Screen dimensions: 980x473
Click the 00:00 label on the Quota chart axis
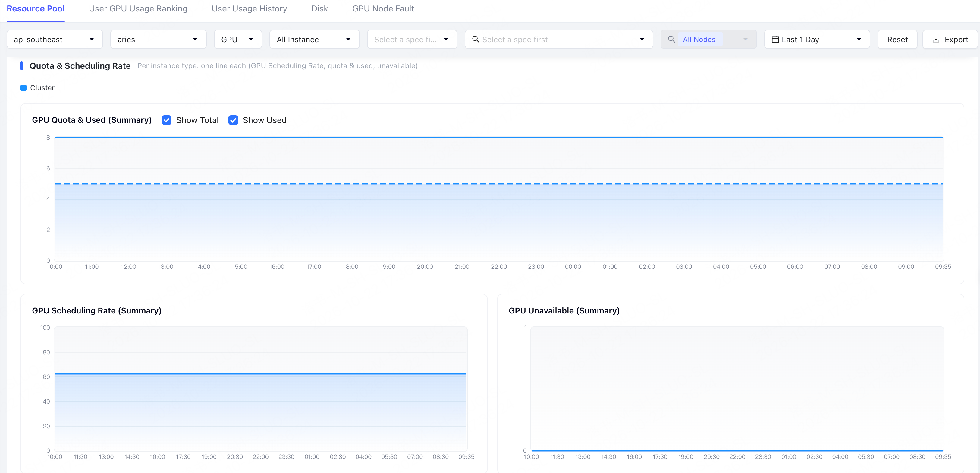573,267
